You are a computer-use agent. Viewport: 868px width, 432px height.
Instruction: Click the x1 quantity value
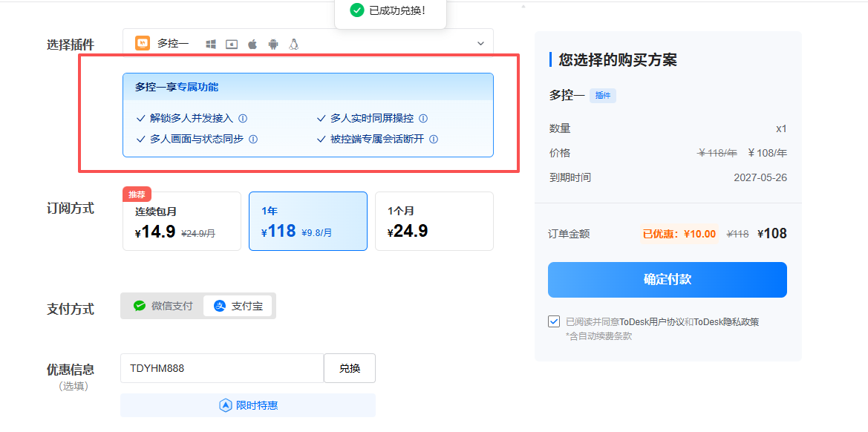coord(781,129)
